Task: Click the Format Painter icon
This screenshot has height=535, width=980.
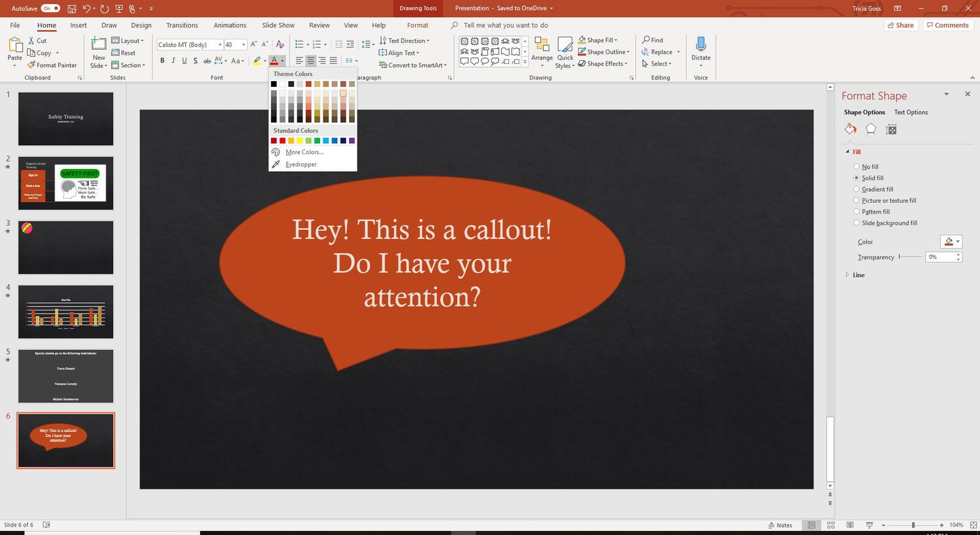Action: pos(31,65)
